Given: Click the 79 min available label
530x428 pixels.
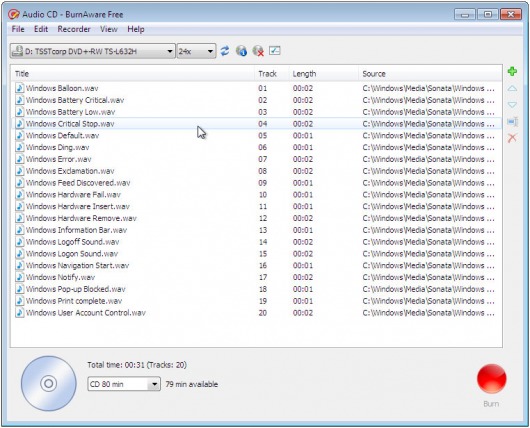Looking at the screenshot, I should (192, 384).
